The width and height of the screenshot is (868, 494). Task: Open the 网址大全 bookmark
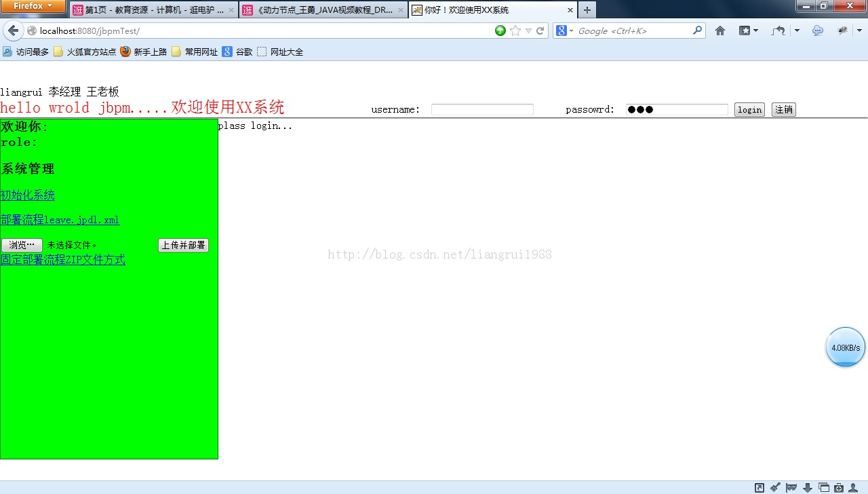(x=280, y=52)
